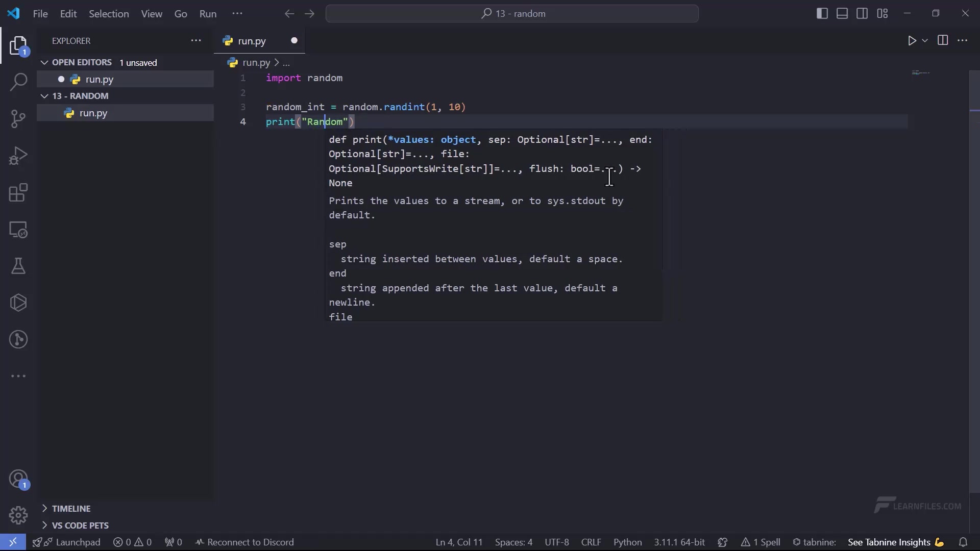Toggle the Secondary Side Bar visibility

click(x=862, y=14)
